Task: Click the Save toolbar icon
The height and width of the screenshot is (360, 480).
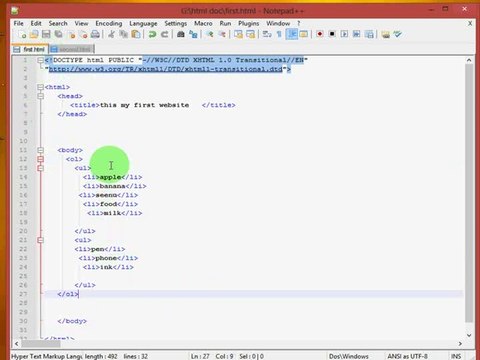Action: [x=46, y=34]
